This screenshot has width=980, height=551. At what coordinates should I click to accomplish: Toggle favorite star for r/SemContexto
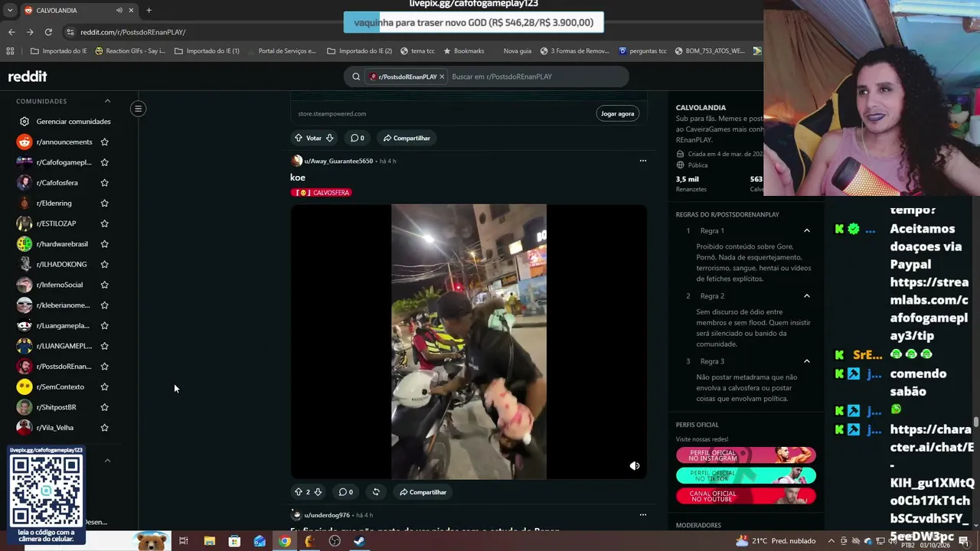pos(104,387)
